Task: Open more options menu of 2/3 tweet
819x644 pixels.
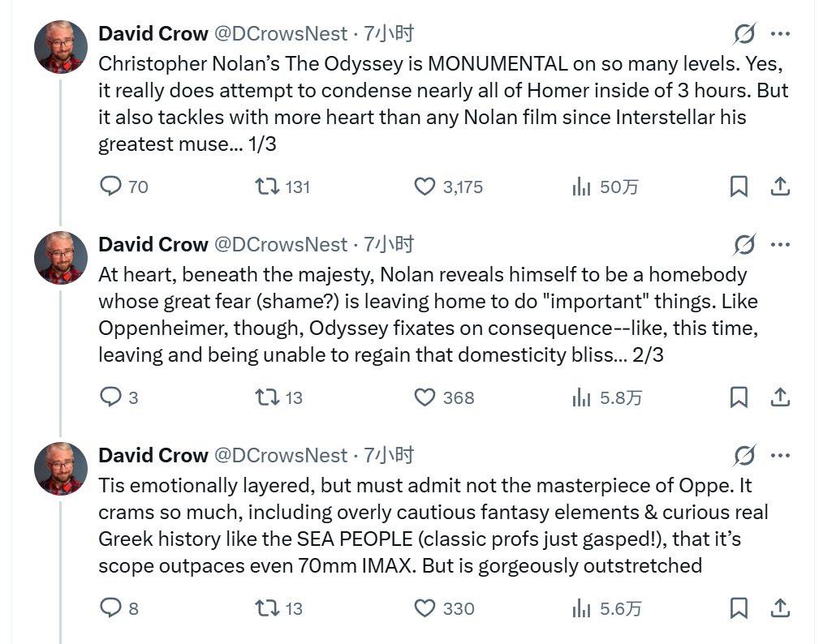Action: point(780,245)
